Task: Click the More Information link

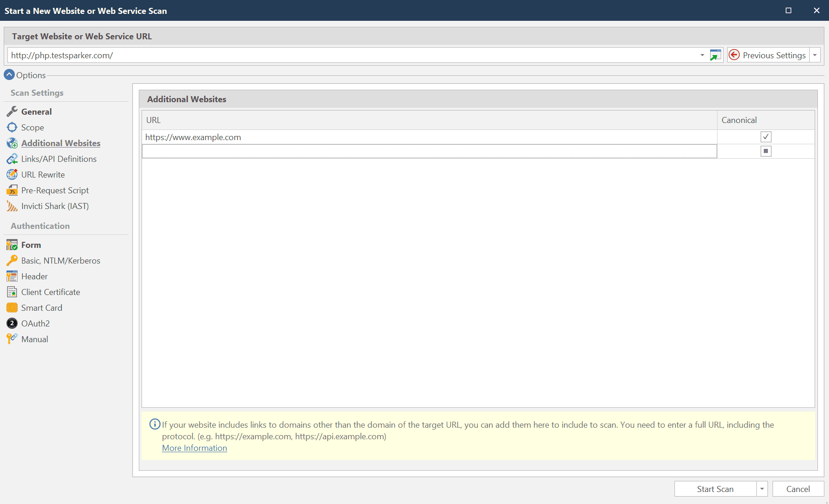Action: tap(194, 448)
